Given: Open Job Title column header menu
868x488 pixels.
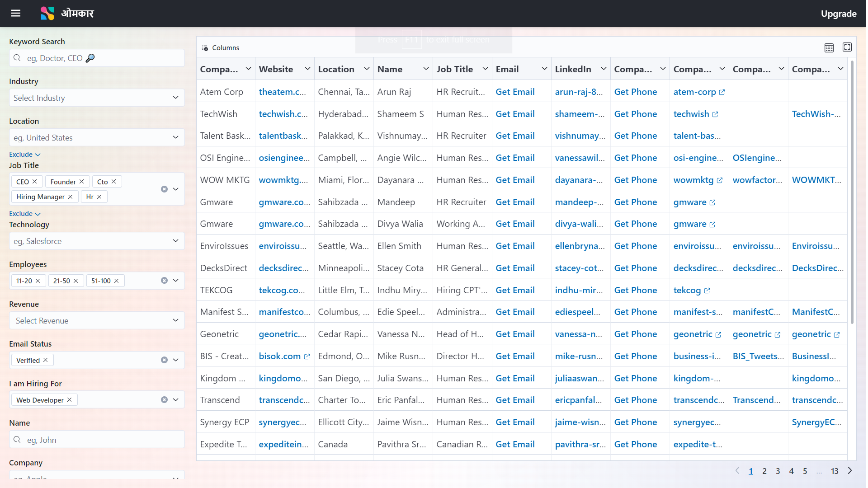Looking at the screenshot, I should tap(485, 69).
